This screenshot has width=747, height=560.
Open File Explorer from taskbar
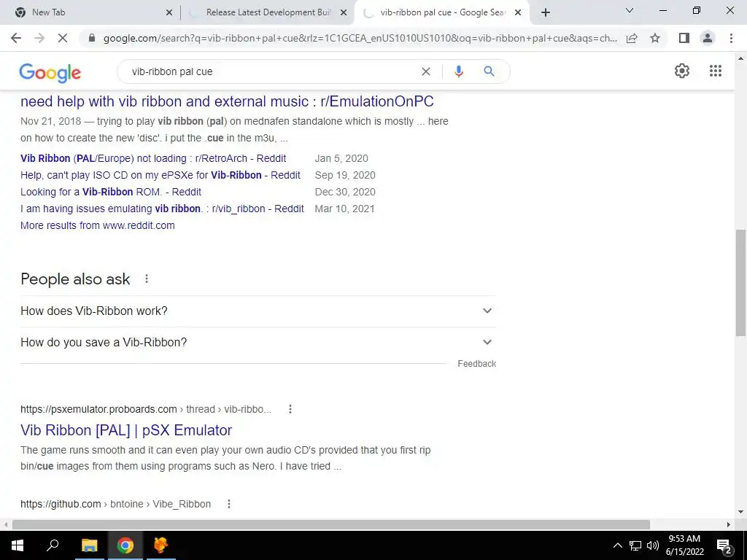[x=89, y=545]
